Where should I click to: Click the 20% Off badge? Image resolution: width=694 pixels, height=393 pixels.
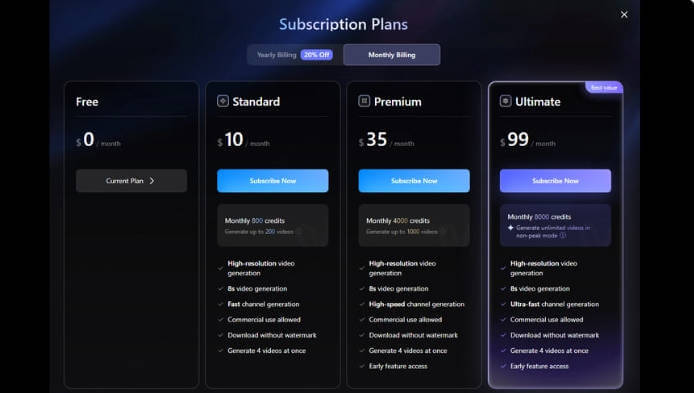[x=316, y=55]
